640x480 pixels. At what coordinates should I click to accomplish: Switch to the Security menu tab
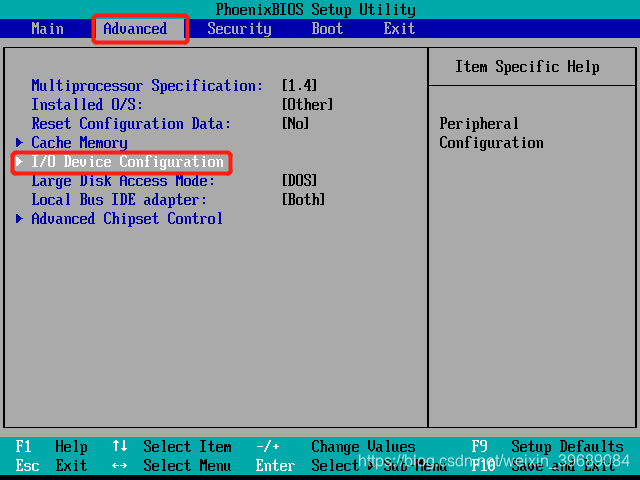[x=239, y=29]
